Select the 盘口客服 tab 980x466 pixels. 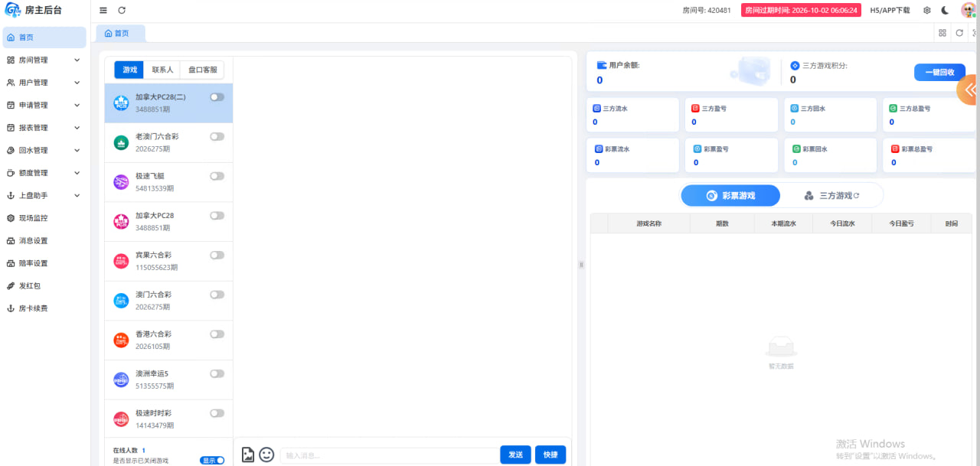pyautogui.click(x=202, y=70)
